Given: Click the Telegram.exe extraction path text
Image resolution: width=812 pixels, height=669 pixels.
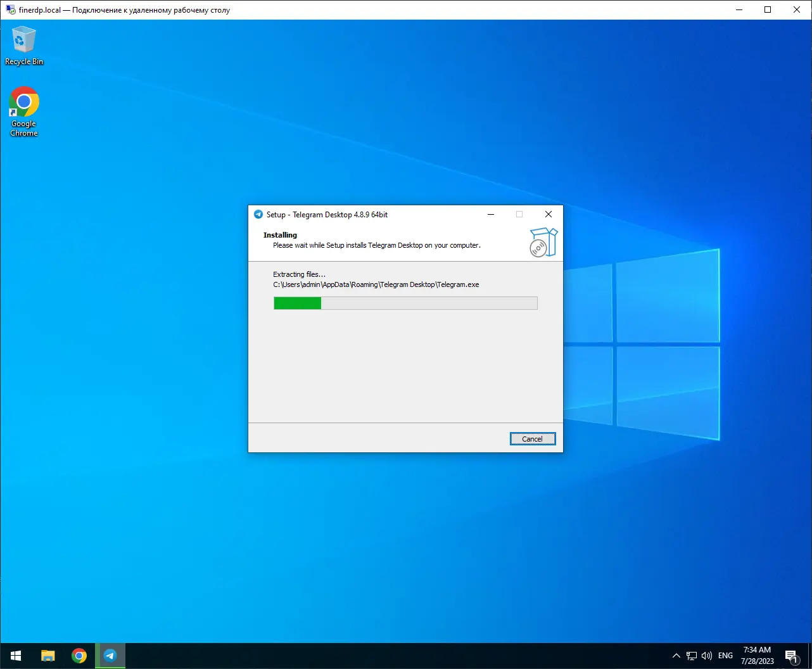Looking at the screenshot, I should 376,284.
